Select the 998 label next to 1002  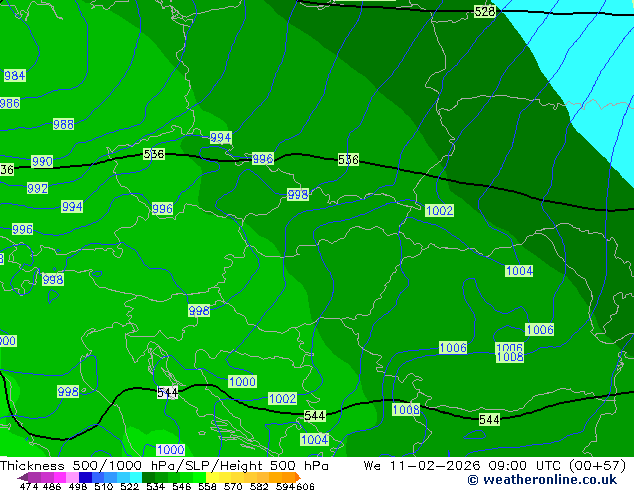(298, 194)
